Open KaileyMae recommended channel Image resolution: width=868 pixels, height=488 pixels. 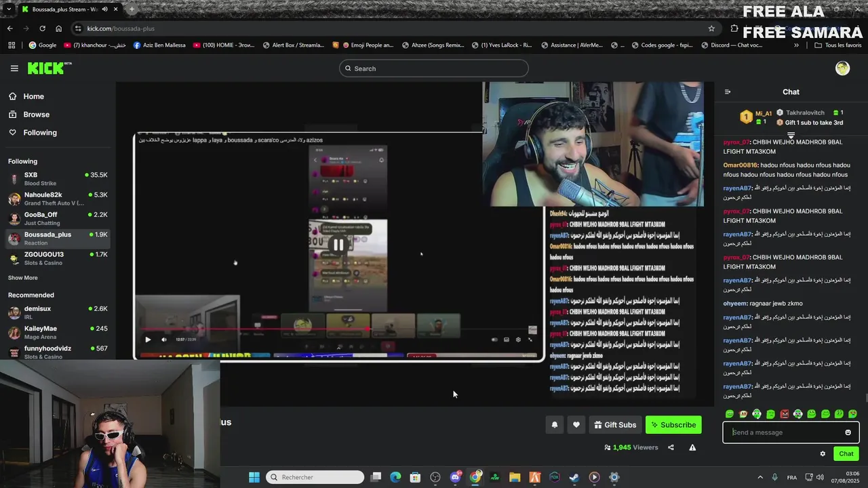[58, 332]
